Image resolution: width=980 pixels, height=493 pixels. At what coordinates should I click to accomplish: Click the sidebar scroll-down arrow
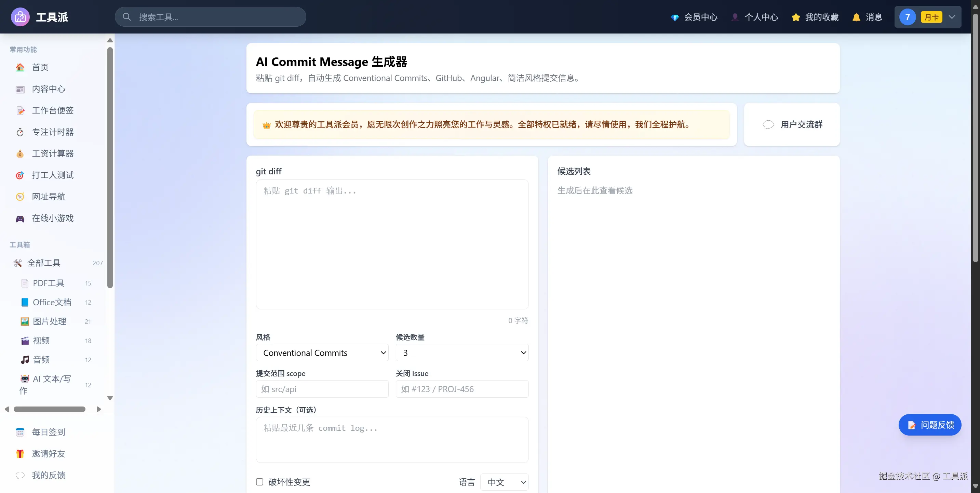(110, 398)
